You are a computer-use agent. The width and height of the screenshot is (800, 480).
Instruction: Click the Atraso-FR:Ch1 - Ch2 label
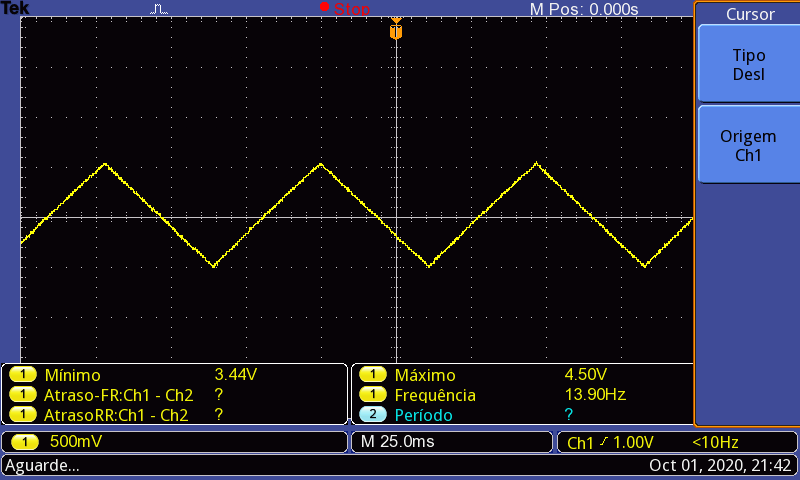118,395
